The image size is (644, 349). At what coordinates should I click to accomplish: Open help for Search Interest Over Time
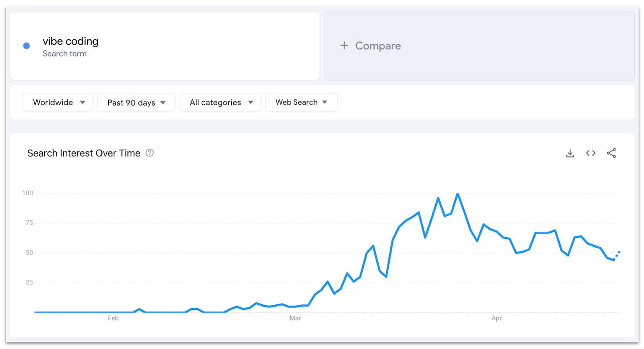point(149,153)
